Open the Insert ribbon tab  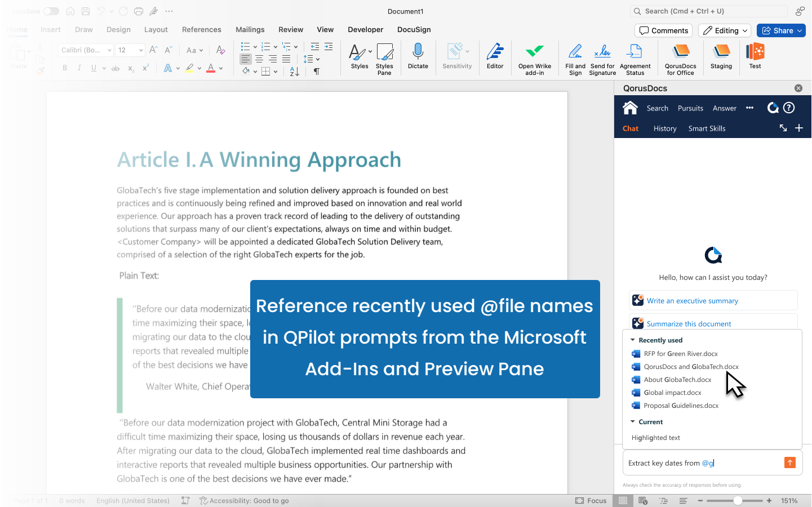[51, 29]
